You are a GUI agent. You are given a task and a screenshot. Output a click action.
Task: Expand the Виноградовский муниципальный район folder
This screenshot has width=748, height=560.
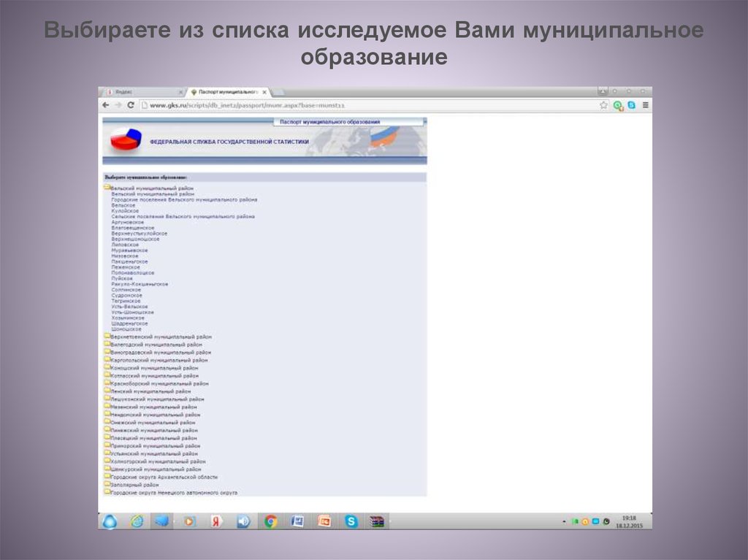click(107, 352)
